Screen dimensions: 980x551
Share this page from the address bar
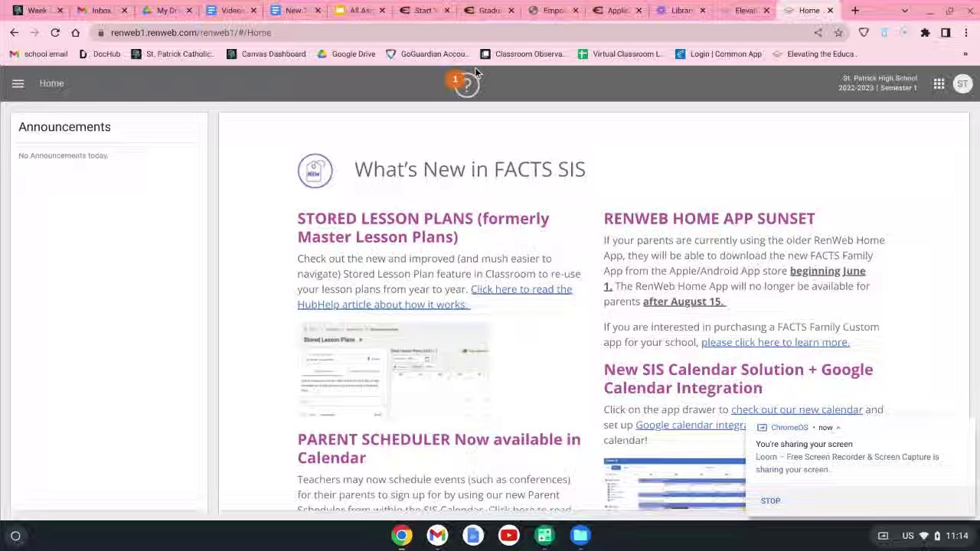click(x=818, y=33)
